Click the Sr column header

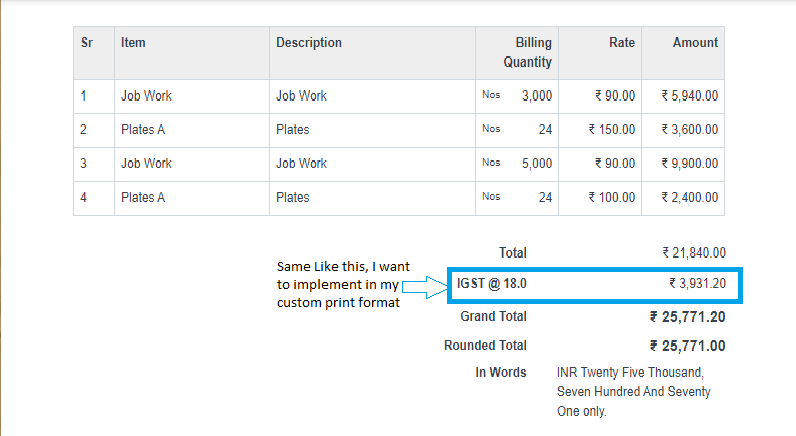[87, 43]
